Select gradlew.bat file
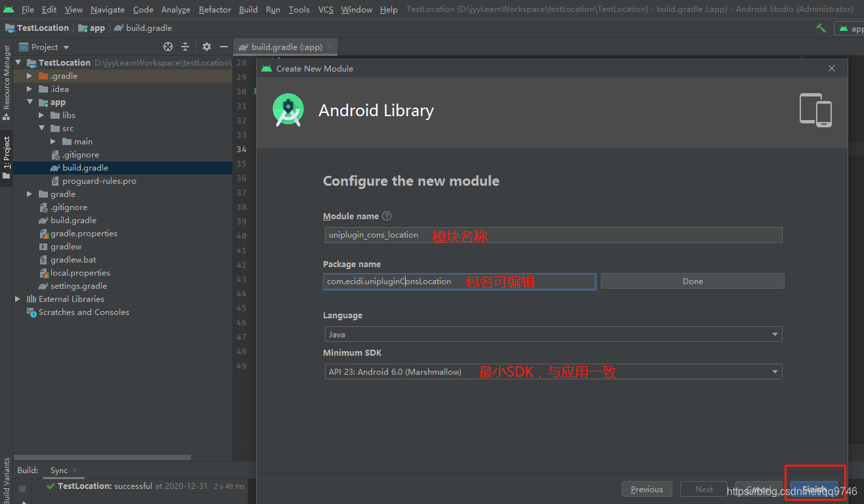The image size is (864, 504). (72, 260)
